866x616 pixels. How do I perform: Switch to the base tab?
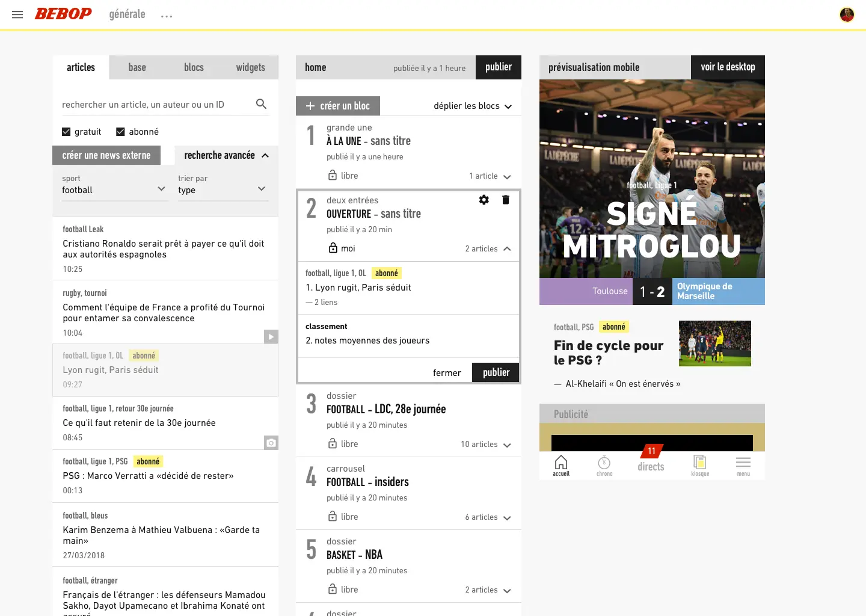[137, 67]
